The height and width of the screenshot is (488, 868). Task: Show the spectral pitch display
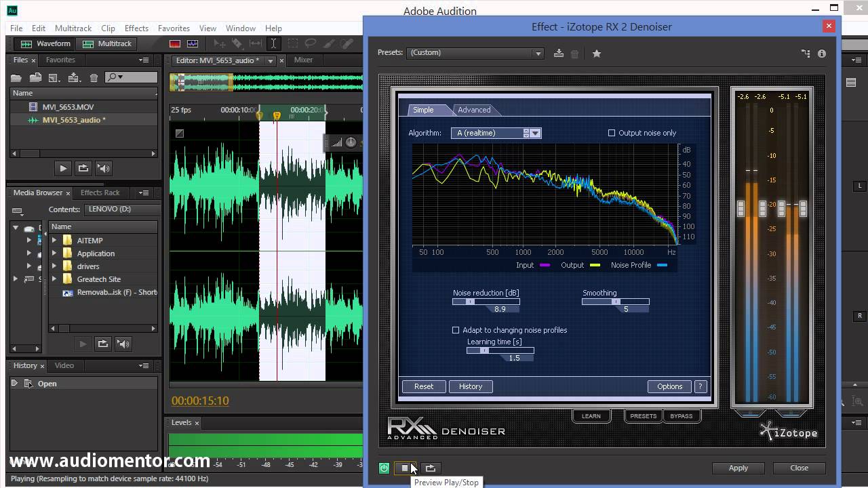point(193,43)
